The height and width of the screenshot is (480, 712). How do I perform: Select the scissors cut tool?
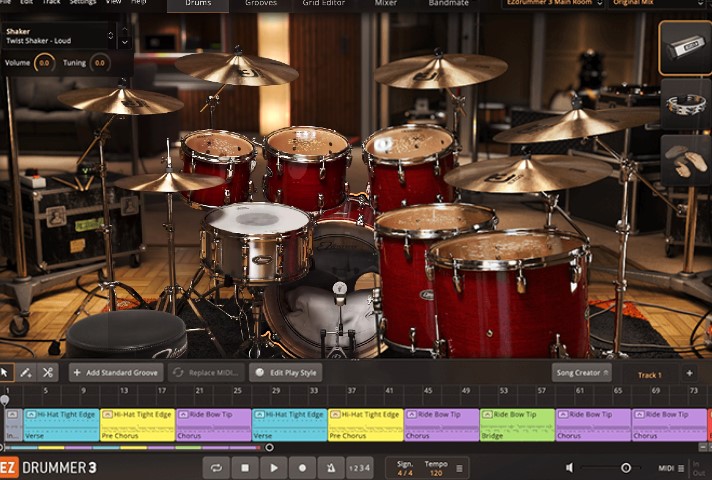47,372
